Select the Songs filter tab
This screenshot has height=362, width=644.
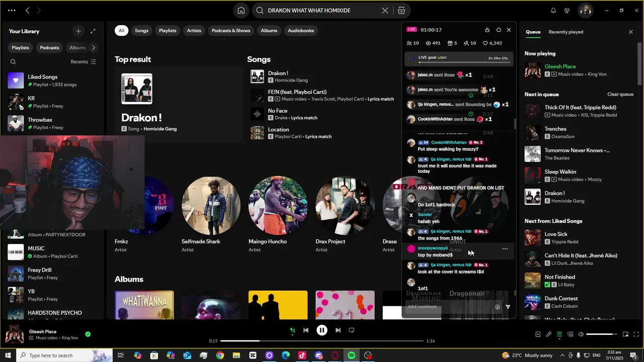pyautogui.click(x=141, y=31)
